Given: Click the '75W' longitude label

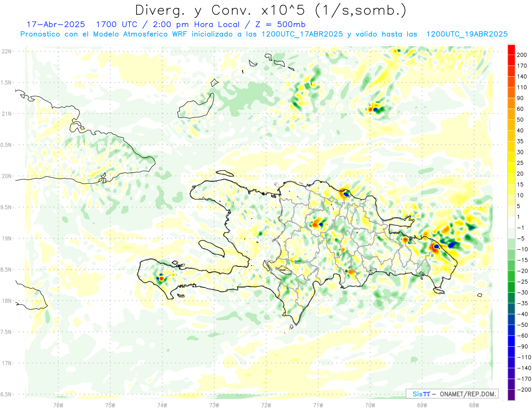Looking at the screenshot, I should pyautogui.click(x=110, y=405).
